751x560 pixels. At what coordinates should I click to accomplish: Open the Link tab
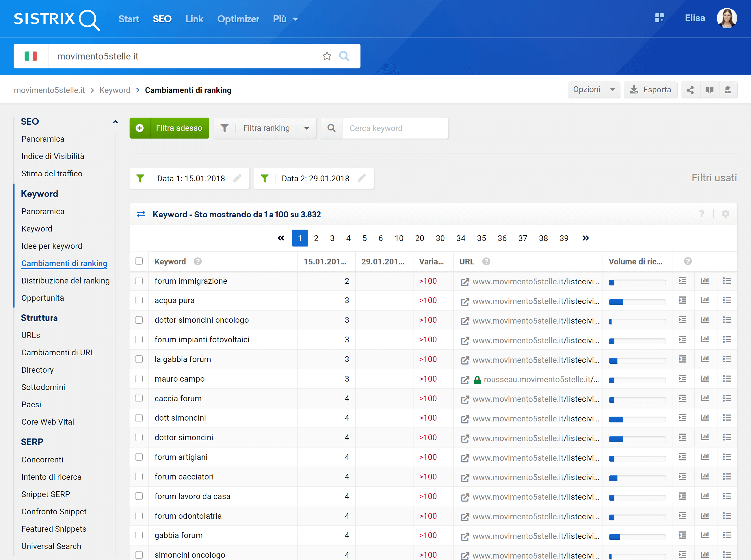[x=194, y=19]
